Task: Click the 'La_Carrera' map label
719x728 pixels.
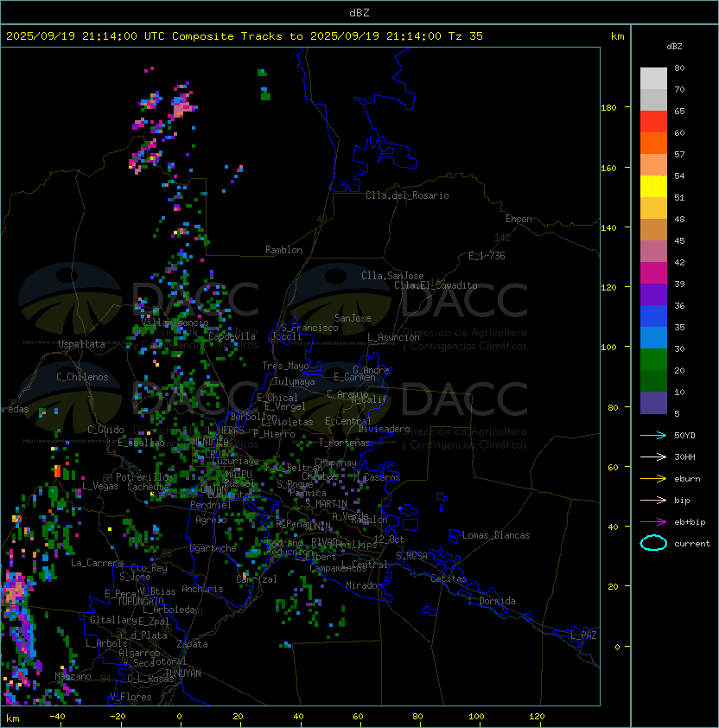Action: [x=97, y=563]
